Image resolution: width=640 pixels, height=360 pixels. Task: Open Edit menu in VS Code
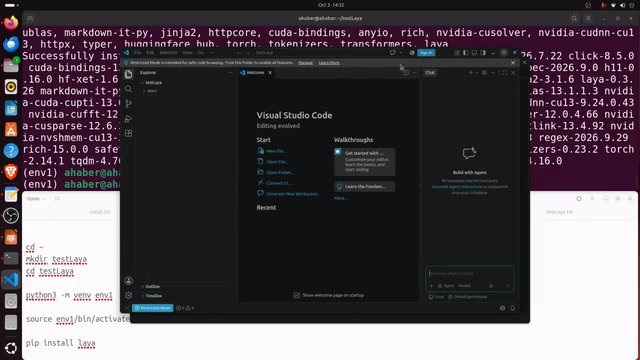[150, 53]
